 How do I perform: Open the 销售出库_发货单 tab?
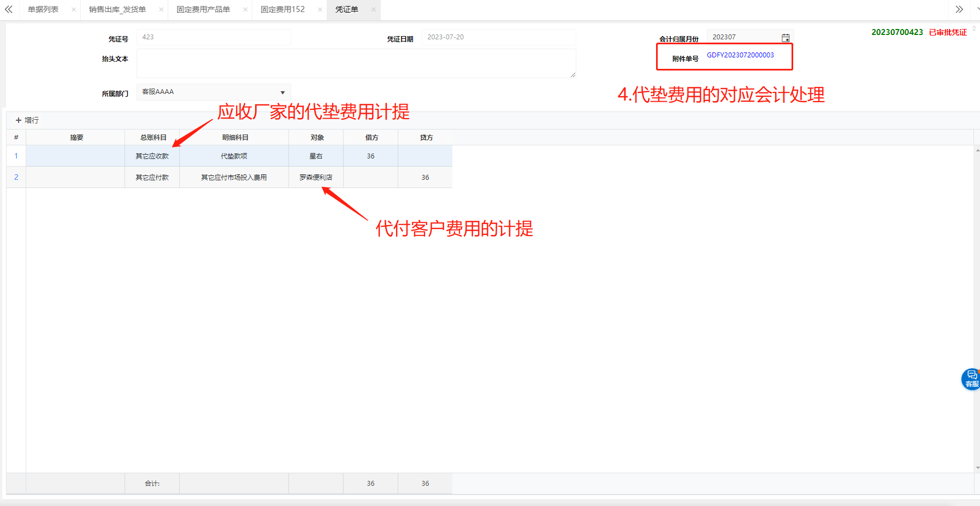click(x=117, y=10)
